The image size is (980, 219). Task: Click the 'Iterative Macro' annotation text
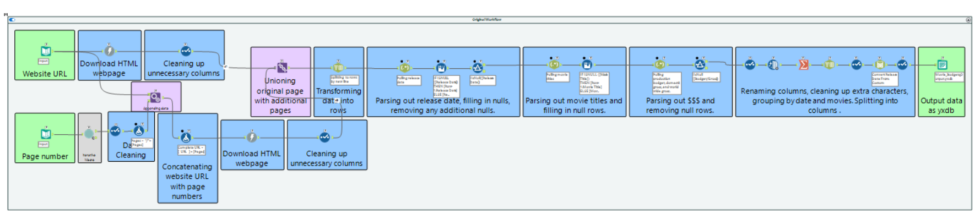coord(89,157)
